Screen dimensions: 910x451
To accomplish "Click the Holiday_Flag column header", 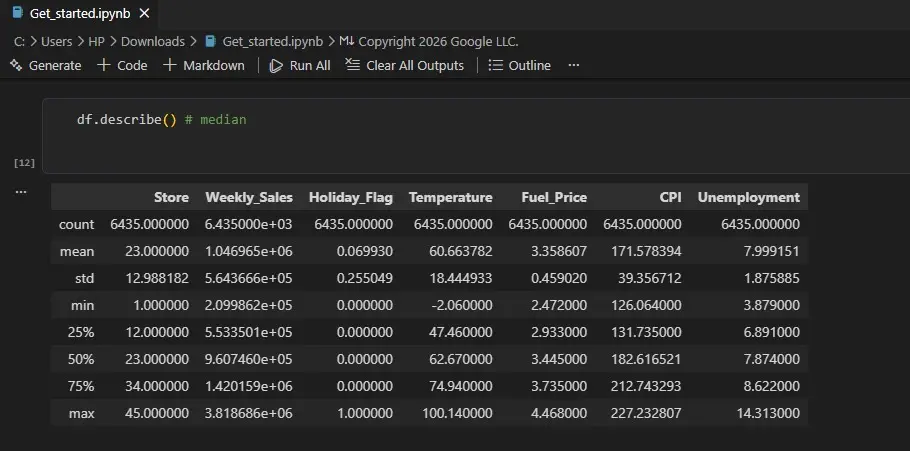I will (351, 197).
